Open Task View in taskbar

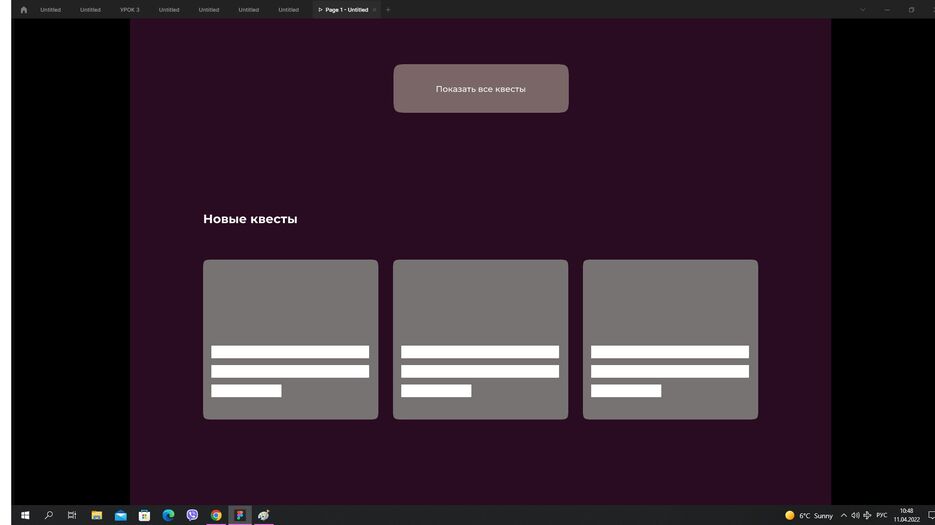point(72,515)
